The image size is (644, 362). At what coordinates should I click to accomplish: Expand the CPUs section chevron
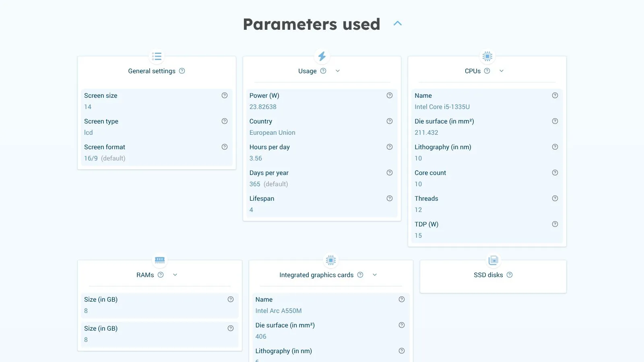[502, 71]
